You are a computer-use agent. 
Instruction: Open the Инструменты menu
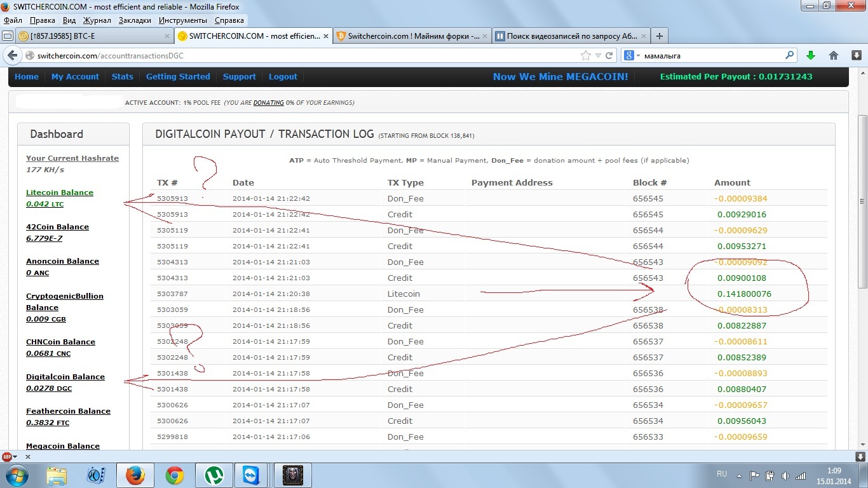point(183,20)
